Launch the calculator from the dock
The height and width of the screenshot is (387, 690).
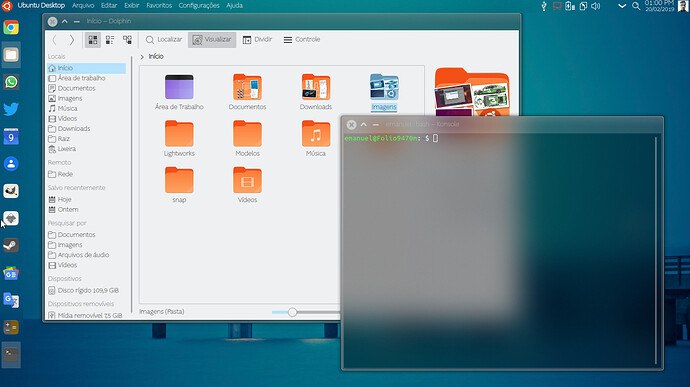[x=11, y=328]
